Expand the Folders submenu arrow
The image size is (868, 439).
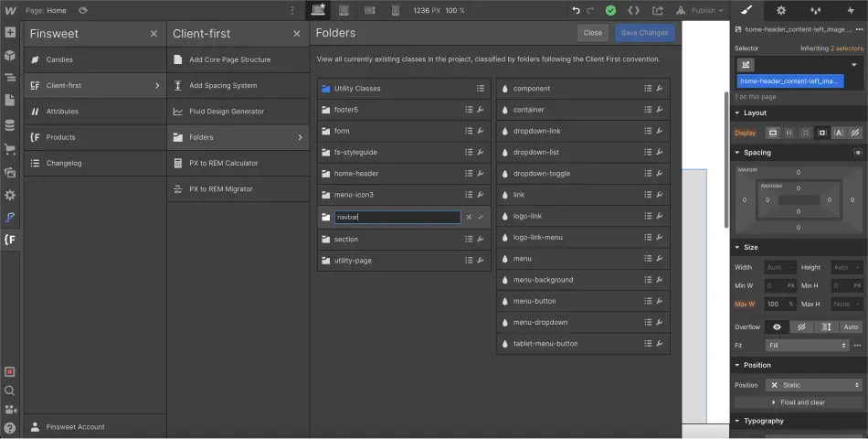click(300, 137)
